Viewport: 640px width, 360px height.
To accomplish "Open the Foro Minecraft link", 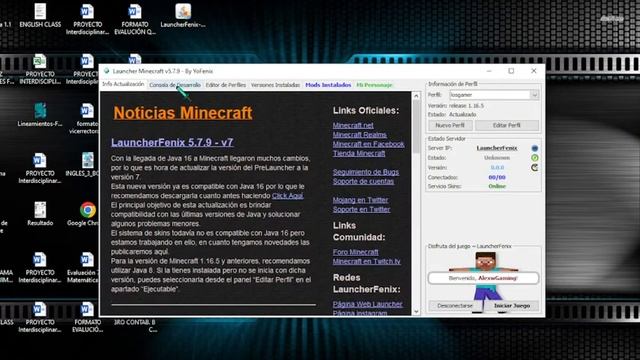I will tap(356, 252).
